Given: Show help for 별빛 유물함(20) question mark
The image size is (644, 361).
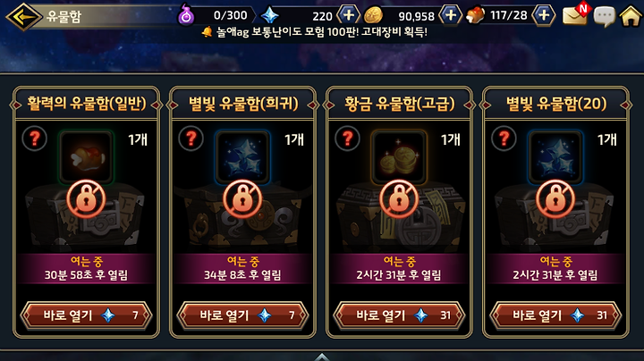Looking at the screenshot, I should [x=504, y=139].
